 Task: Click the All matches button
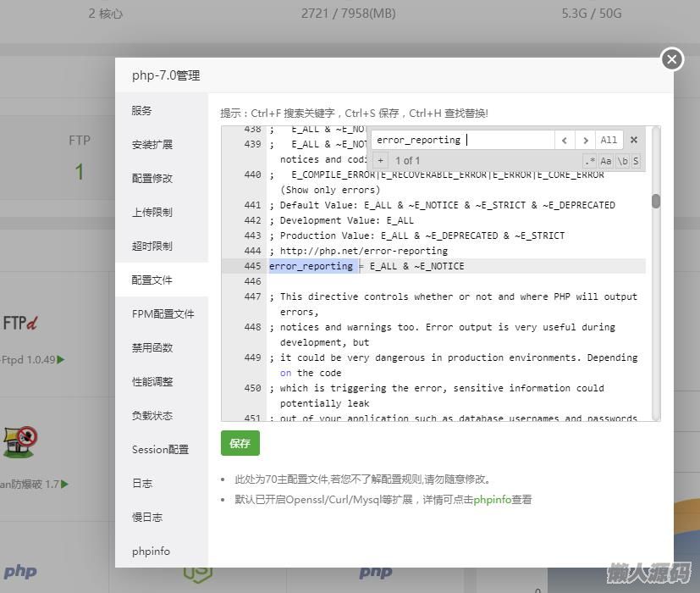click(609, 140)
